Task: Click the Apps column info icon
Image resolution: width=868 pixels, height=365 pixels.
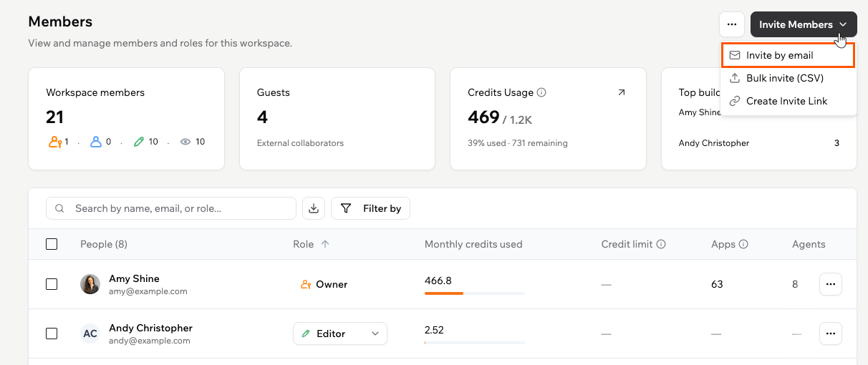Action: 743,244
